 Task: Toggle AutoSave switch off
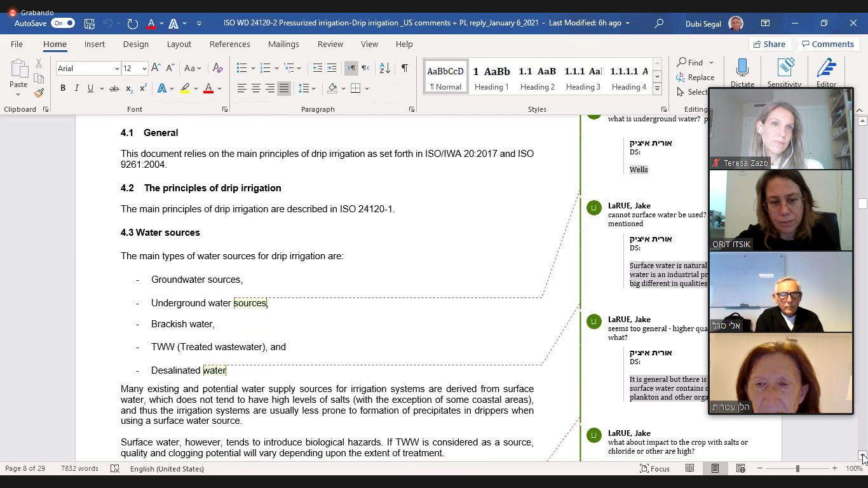coord(63,24)
